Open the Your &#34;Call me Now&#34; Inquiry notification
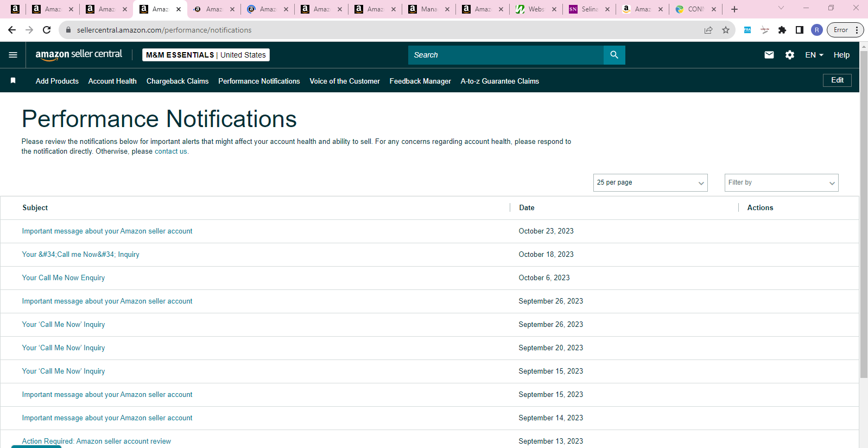This screenshot has height=448, width=868. coord(80,255)
